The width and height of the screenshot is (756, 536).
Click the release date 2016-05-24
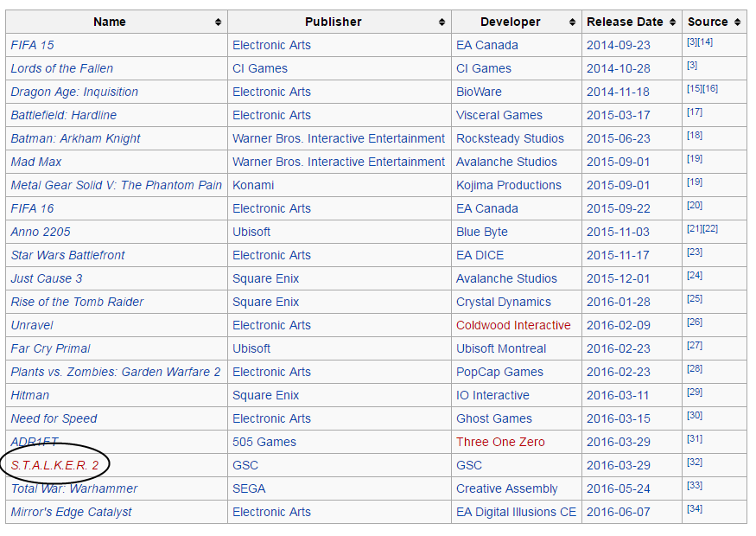click(x=618, y=488)
